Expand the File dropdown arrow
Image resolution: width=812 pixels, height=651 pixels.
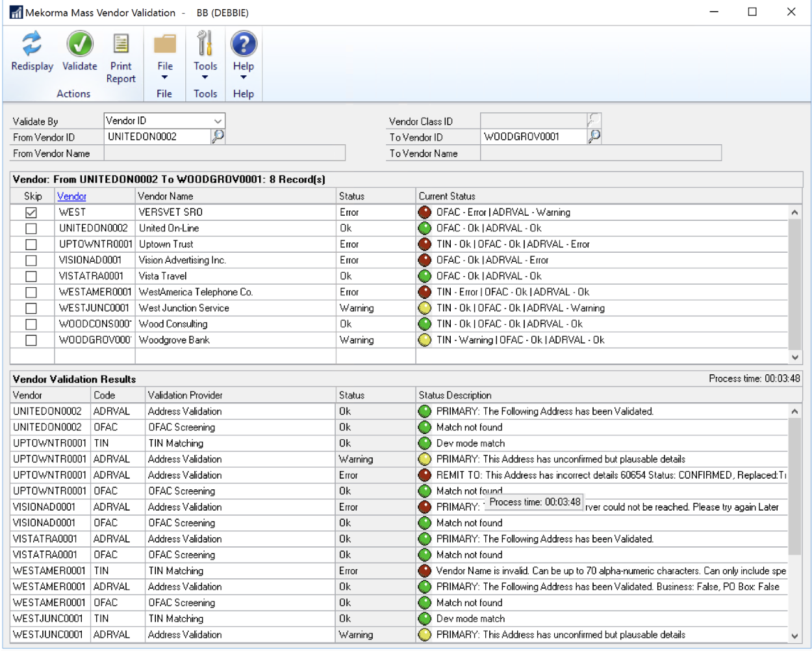[x=164, y=77]
